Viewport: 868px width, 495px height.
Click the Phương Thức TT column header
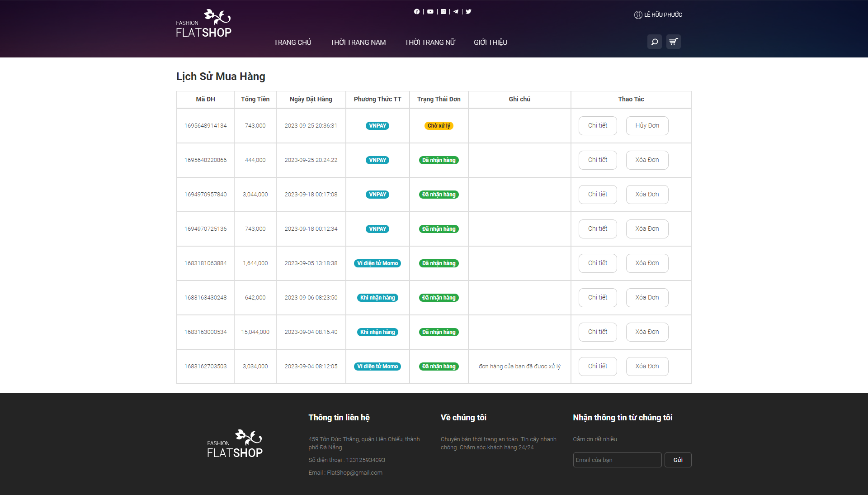click(377, 99)
